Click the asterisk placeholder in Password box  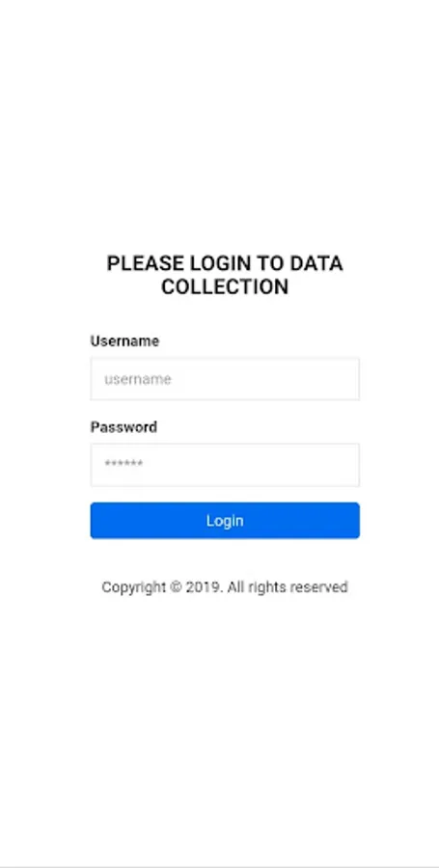pyautogui.click(x=124, y=464)
